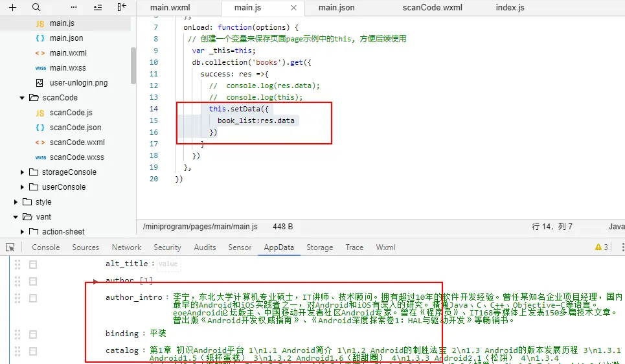The height and width of the screenshot is (364, 625).
Task: Click the cursor position 行 14, 列 7
Action: [x=552, y=227]
